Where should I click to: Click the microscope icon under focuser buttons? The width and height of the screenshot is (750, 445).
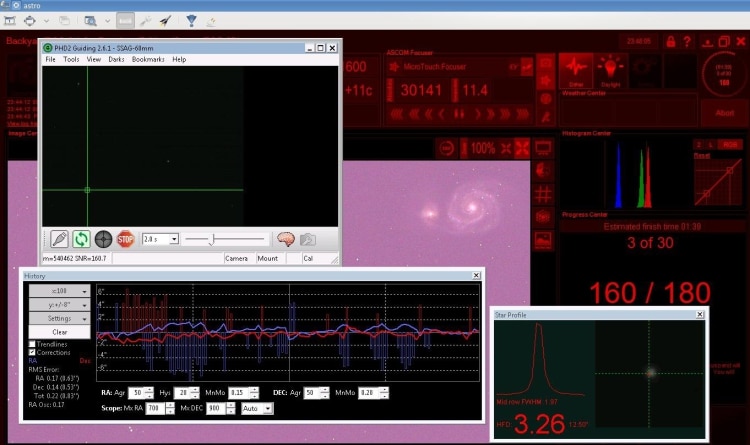point(546,117)
